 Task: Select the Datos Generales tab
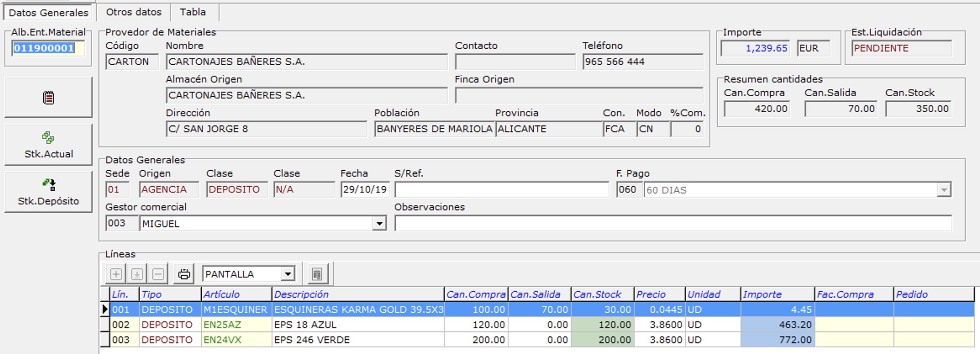click(48, 13)
